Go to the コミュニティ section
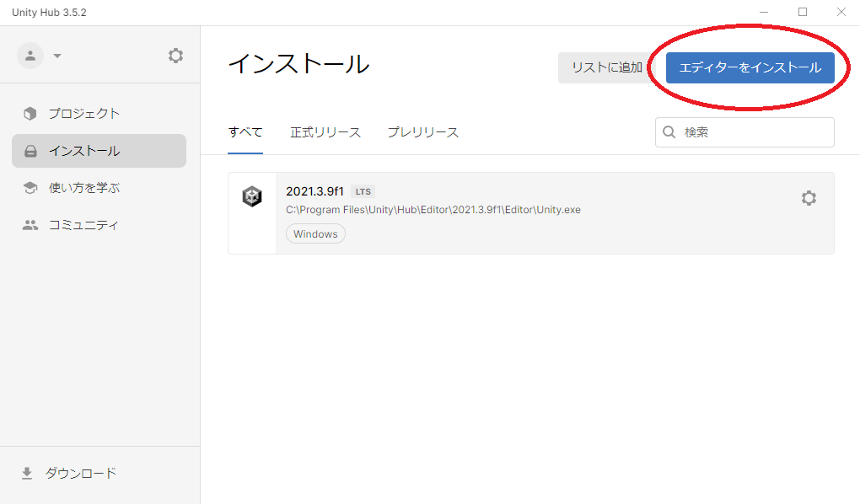860x504 pixels. coord(83,225)
